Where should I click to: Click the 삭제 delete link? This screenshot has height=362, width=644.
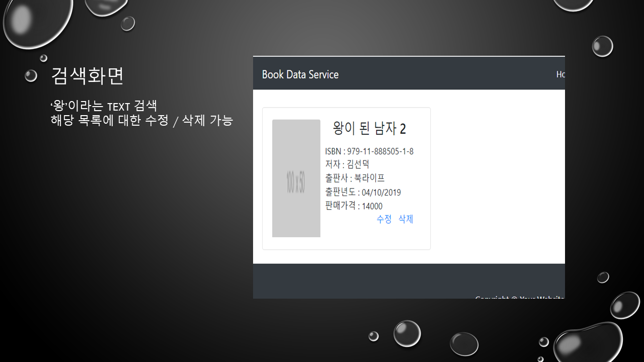(x=406, y=219)
